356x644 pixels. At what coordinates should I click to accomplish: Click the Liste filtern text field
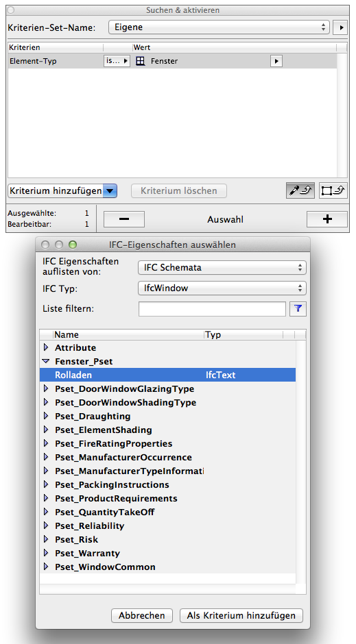coord(212,309)
